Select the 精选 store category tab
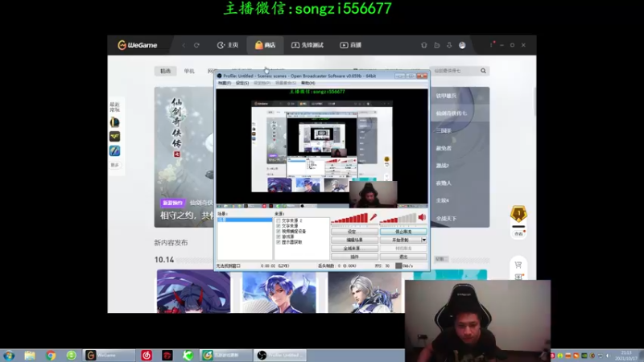 pyautogui.click(x=166, y=71)
